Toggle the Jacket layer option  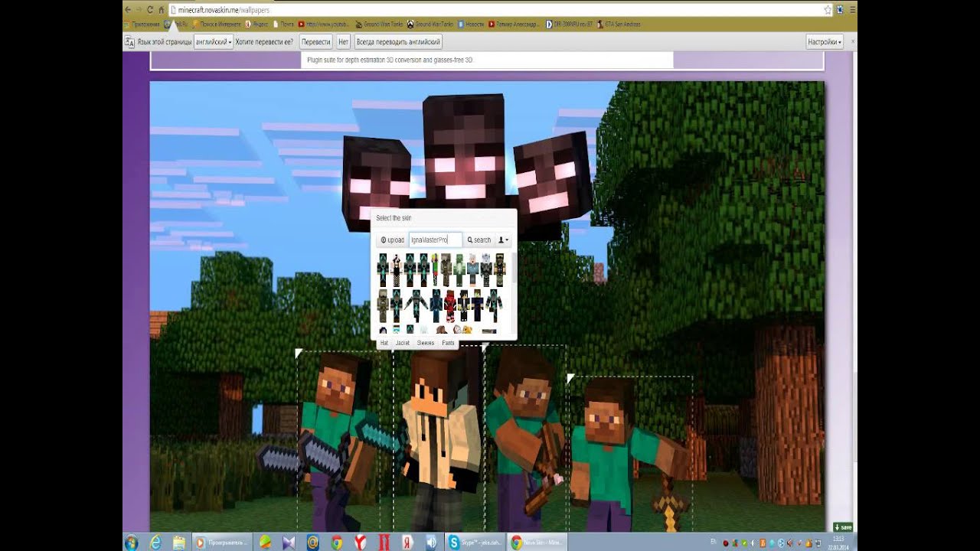(x=403, y=343)
